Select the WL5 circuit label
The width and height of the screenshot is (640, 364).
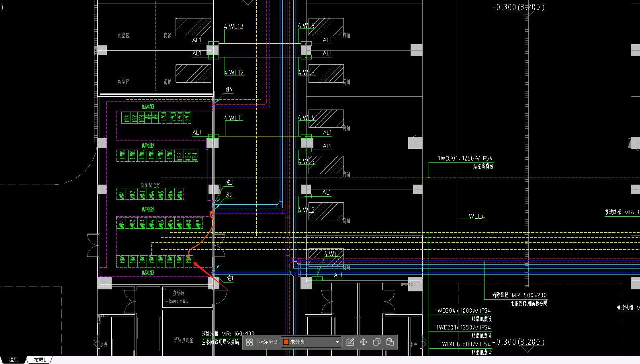click(x=307, y=73)
